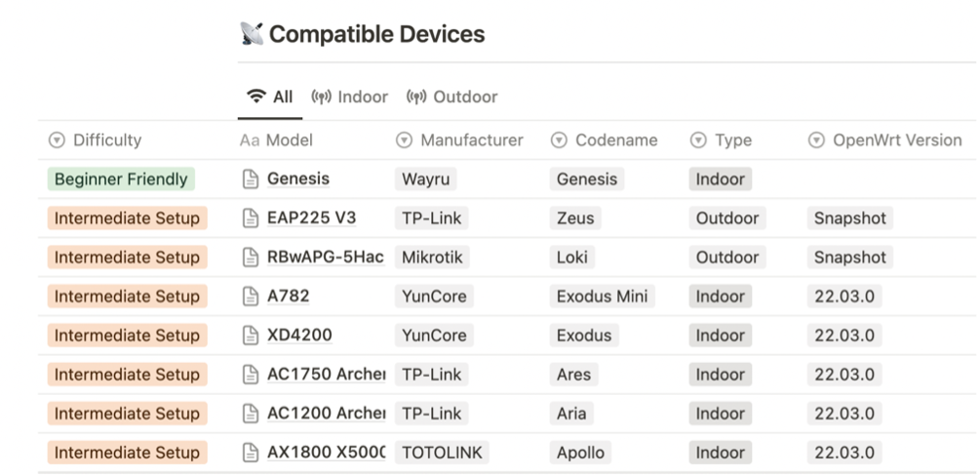Click the document icon beside XD4200
Screen dimensions: 980x476
(x=250, y=336)
